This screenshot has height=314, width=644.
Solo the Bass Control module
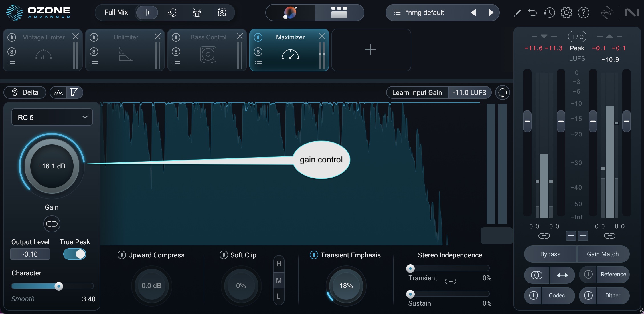[x=176, y=52]
